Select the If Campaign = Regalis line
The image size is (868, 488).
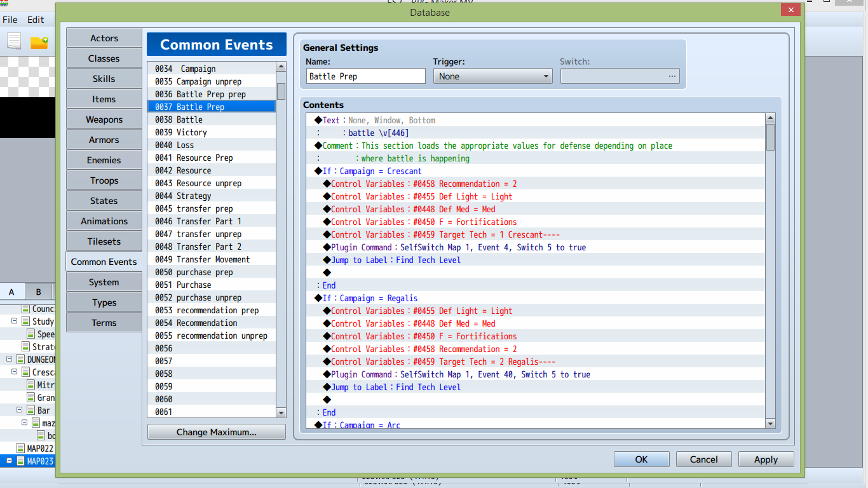coord(536,298)
